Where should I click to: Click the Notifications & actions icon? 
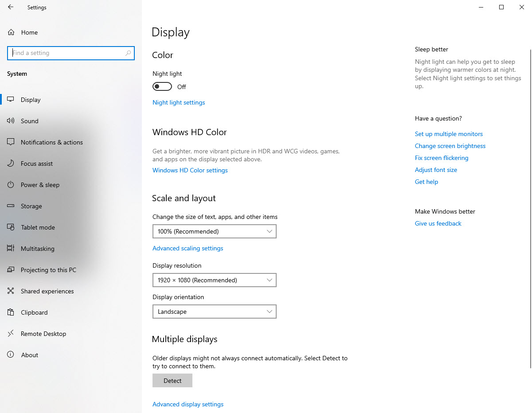pos(11,142)
